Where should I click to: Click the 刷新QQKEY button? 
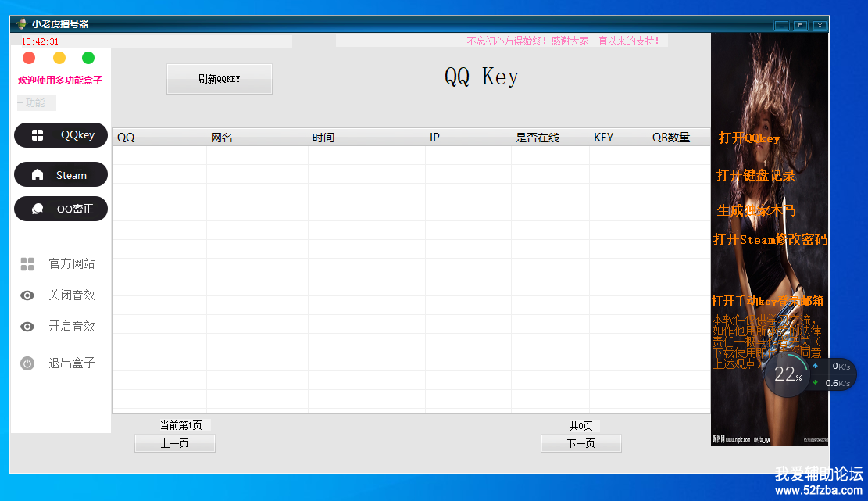click(220, 79)
